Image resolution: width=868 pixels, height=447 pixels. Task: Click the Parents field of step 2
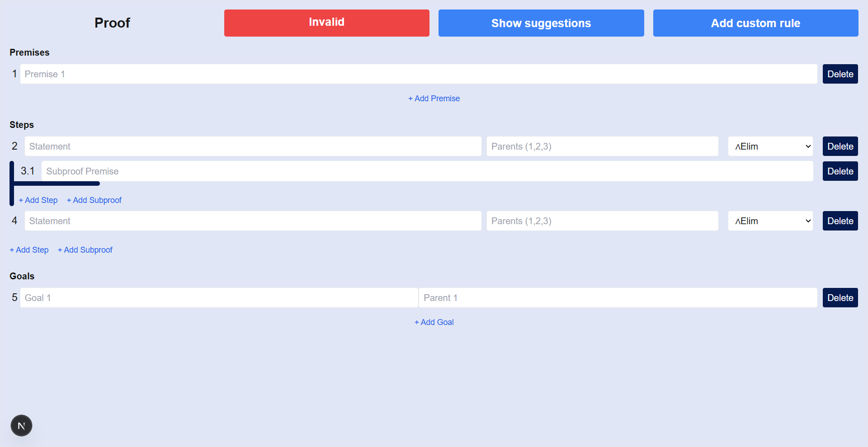(602, 146)
